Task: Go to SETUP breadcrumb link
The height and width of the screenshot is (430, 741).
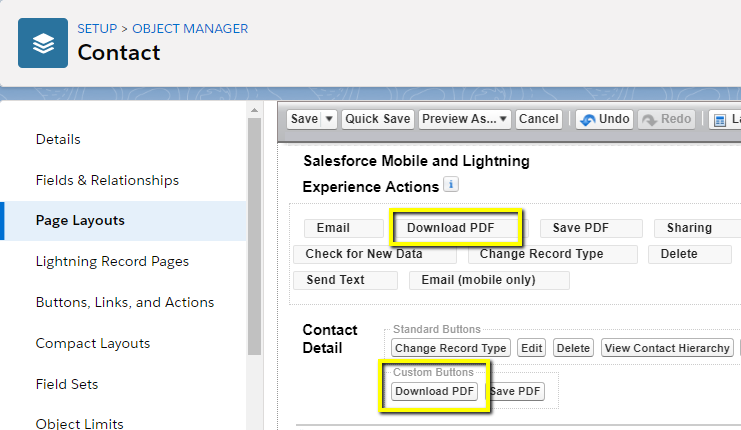Action: pos(97,29)
